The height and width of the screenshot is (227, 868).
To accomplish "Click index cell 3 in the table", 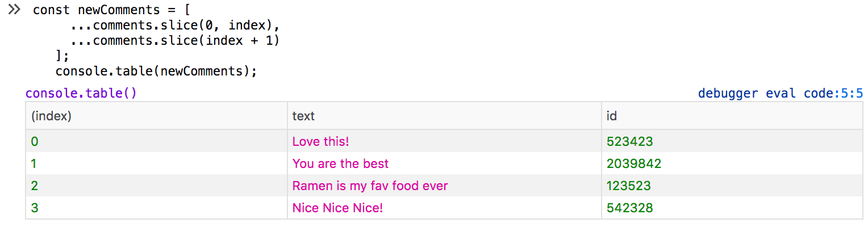I will pyautogui.click(x=35, y=208).
